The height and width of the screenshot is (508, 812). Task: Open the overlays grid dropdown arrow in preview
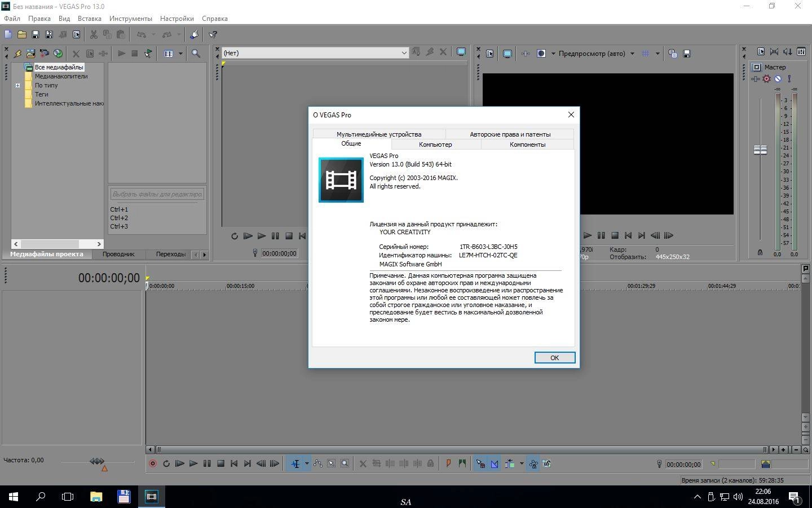(x=657, y=54)
